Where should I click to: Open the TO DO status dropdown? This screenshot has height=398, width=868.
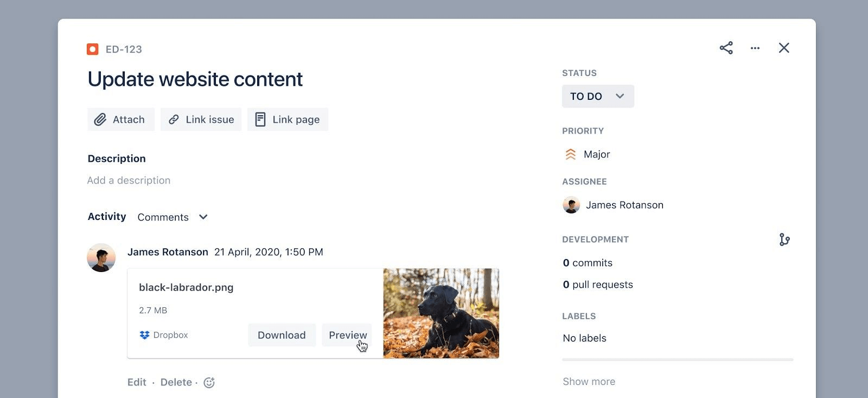(597, 97)
